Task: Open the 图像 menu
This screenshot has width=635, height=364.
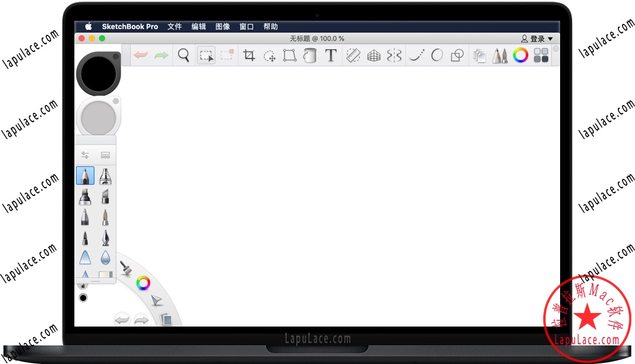Action: (223, 27)
